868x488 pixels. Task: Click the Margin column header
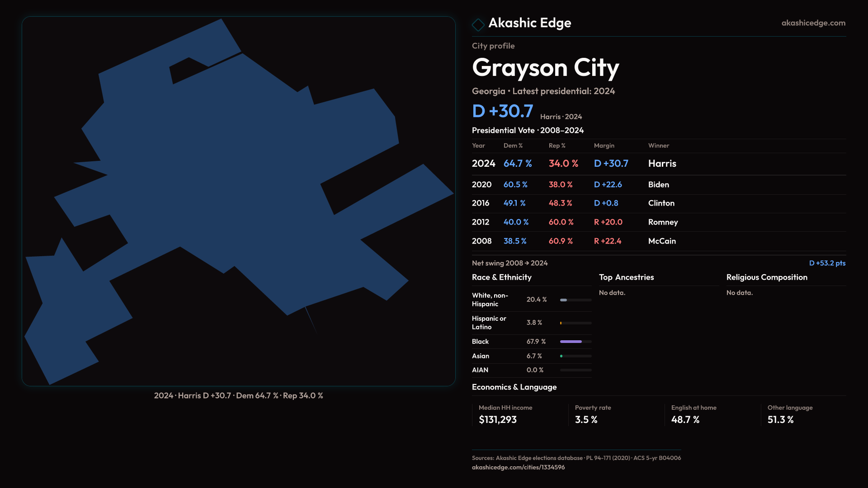pyautogui.click(x=604, y=145)
